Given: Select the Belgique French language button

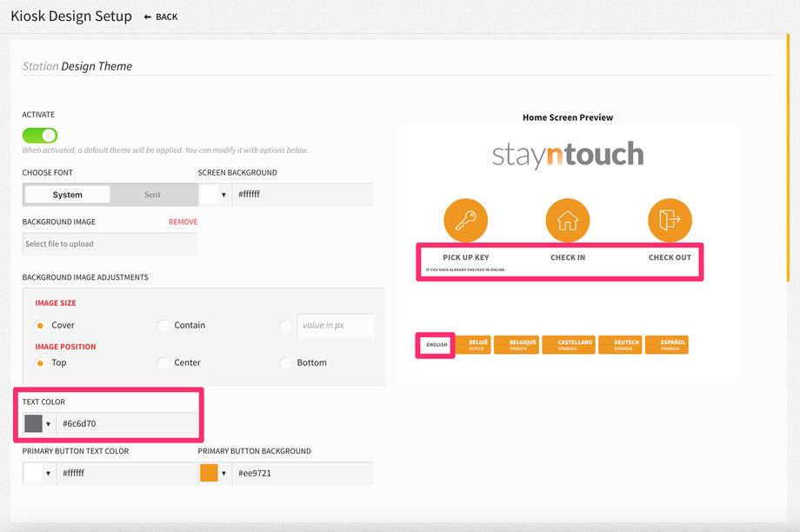Looking at the screenshot, I should pos(517,345).
